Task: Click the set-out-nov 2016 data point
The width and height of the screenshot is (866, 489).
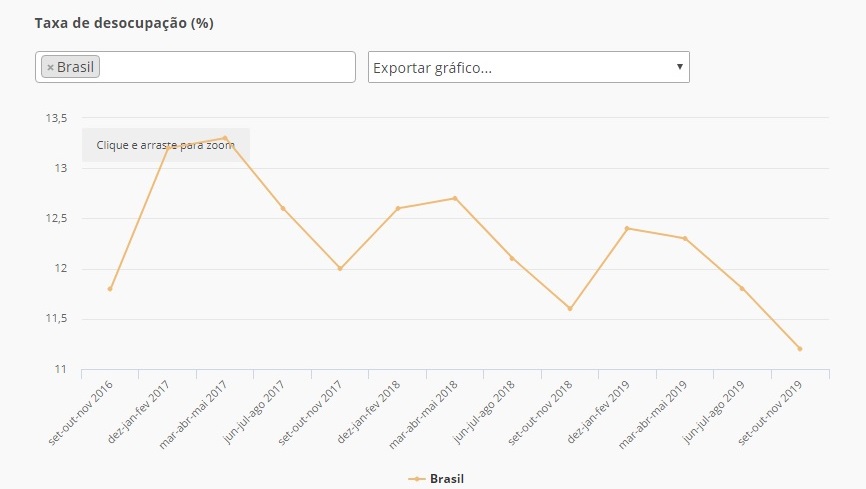Action: [x=110, y=289]
